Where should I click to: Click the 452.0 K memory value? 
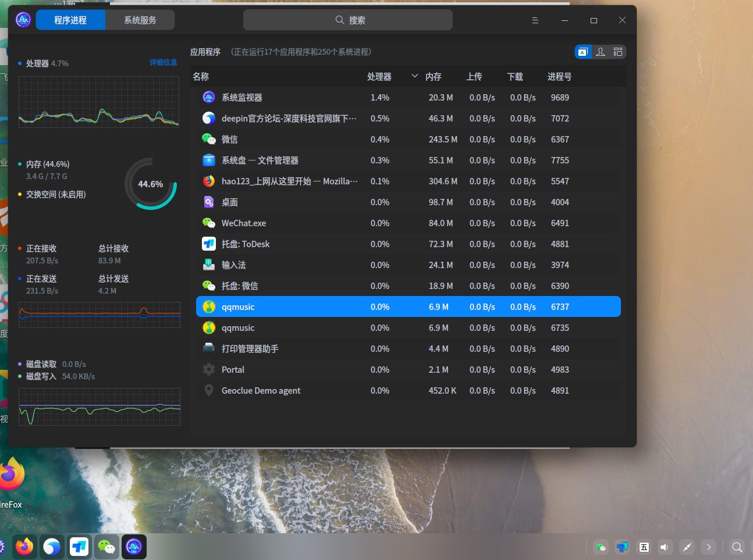(442, 391)
